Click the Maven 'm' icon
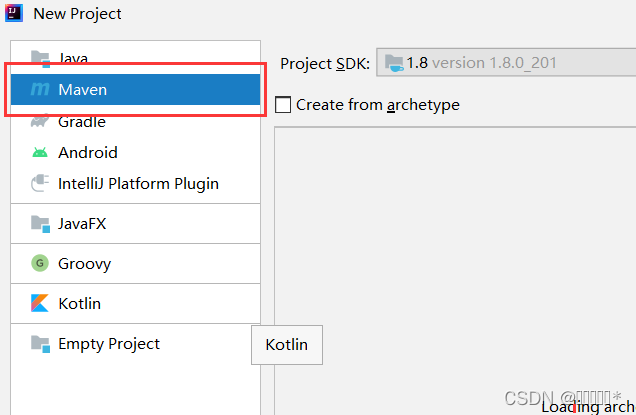The width and height of the screenshot is (636, 415). [x=40, y=89]
